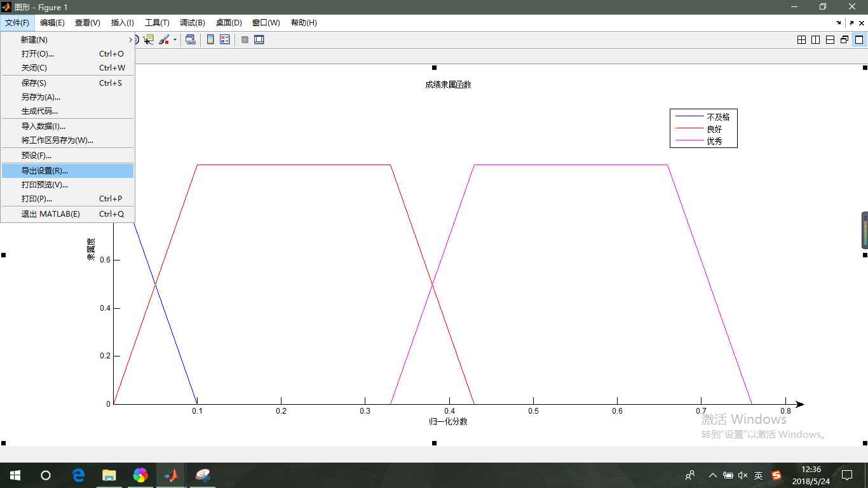The width and height of the screenshot is (868, 488).
Task: Open the 桌面(D) menu
Action: coord(229,23)
